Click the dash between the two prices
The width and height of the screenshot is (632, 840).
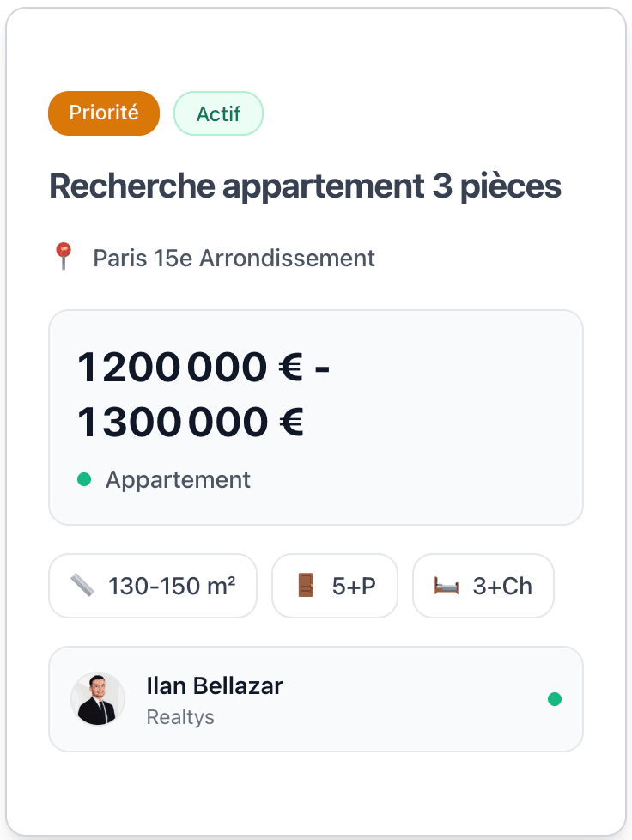pos(322,368)
